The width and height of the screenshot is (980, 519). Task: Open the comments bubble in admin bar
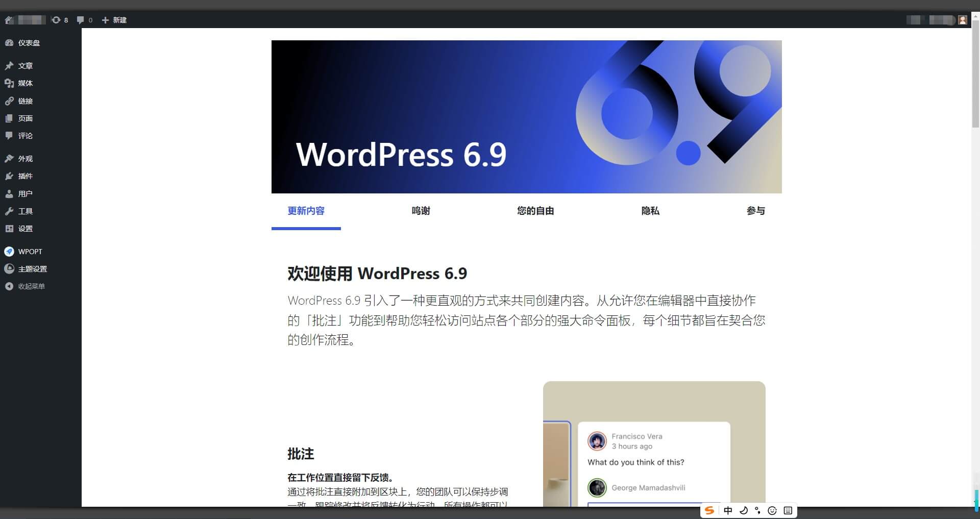[x=84, y=20]
